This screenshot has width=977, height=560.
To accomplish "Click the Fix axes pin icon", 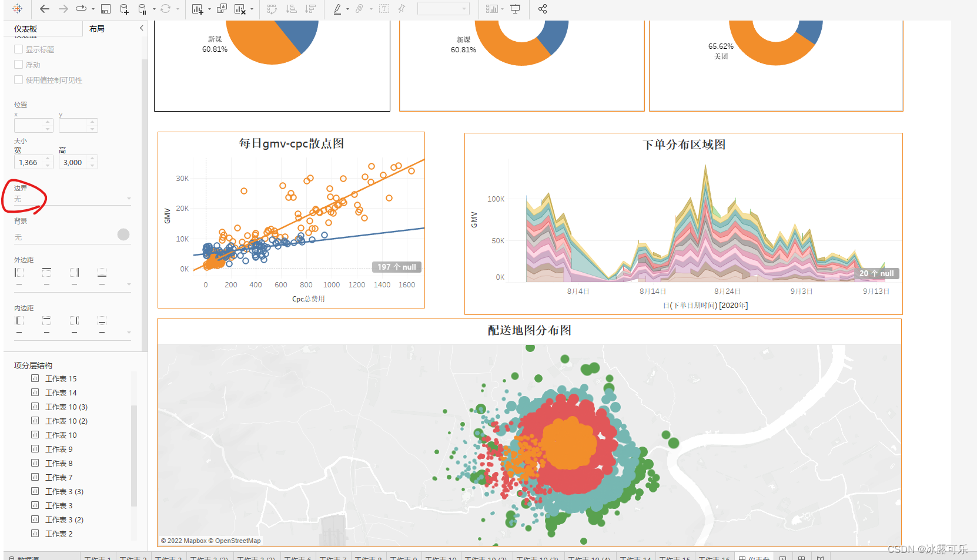I will (x=401, y=9).
